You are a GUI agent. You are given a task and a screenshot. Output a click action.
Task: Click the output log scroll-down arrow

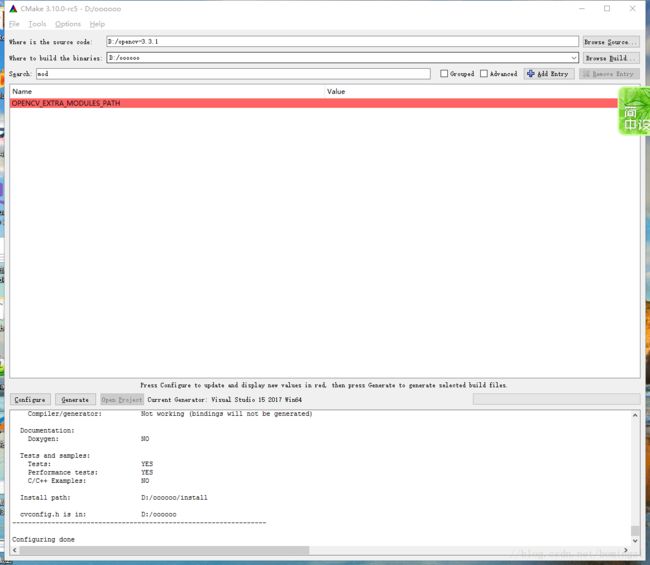pos(635,541)
